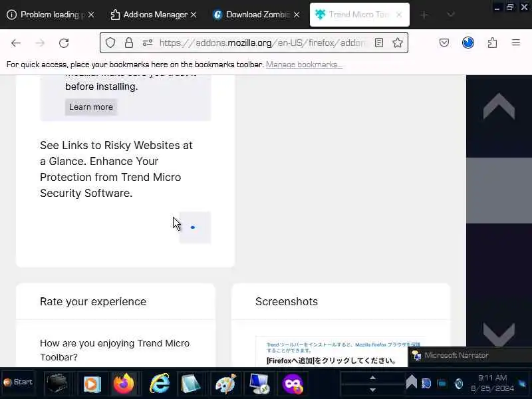532x399 pixels.
Task: Click the taskbar scroll up arrow
Action: [372, 378]
